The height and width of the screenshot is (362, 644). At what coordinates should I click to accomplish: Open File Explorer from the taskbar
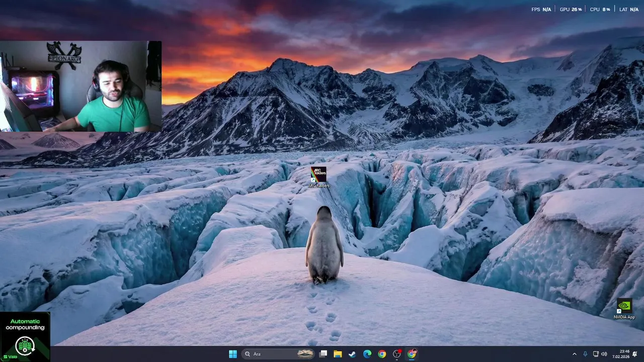coord(338,354)
